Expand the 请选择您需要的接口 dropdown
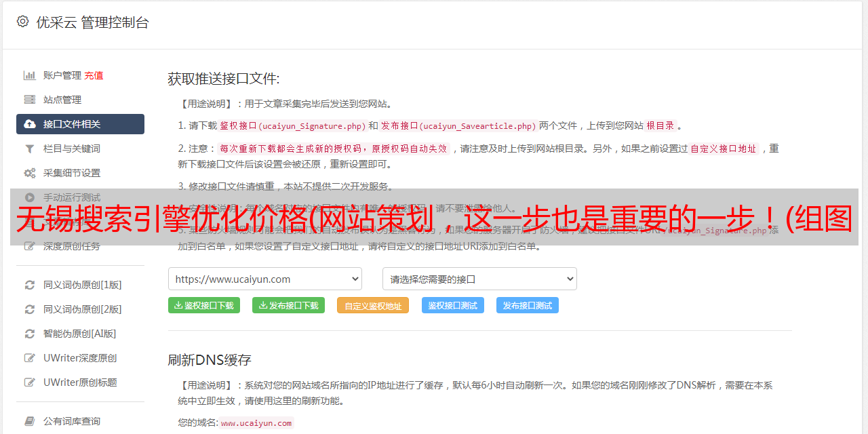The image size is (868, 434). tap(479, 279)
